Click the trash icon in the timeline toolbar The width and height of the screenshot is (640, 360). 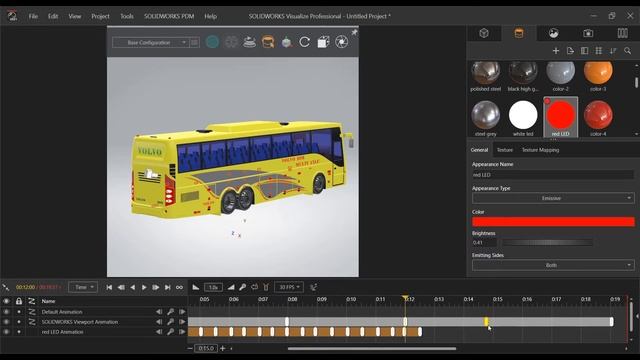click(266, 287)
